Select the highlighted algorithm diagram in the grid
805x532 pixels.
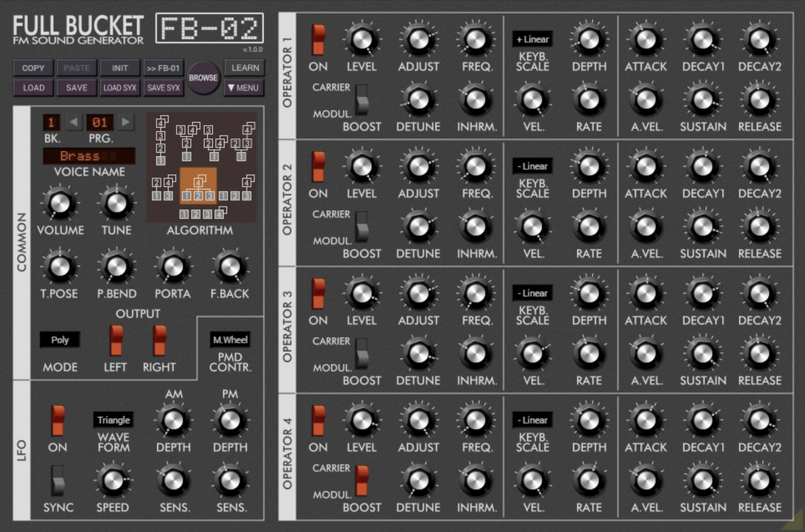(199, 186)
